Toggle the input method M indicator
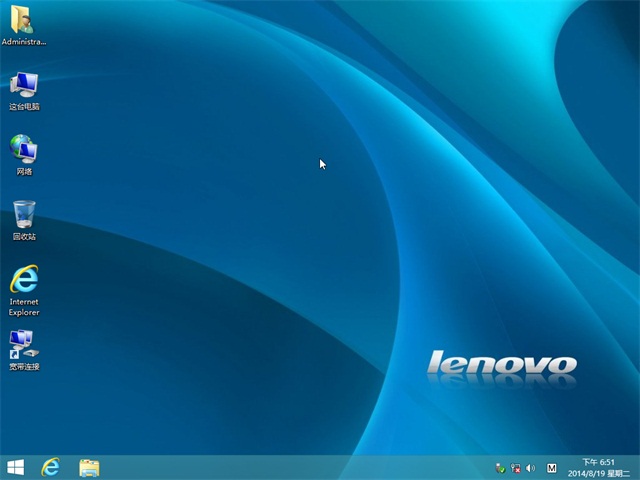 click(552, 468)
